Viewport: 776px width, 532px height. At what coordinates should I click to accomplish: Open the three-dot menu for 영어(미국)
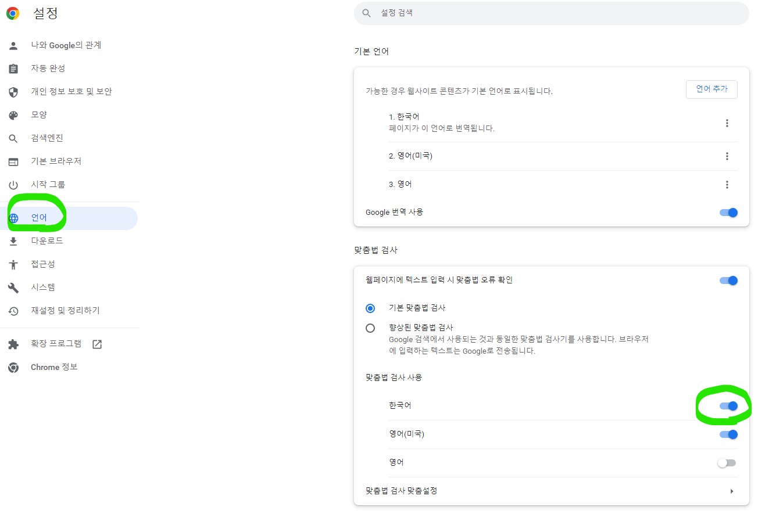[x=727, y=156]
